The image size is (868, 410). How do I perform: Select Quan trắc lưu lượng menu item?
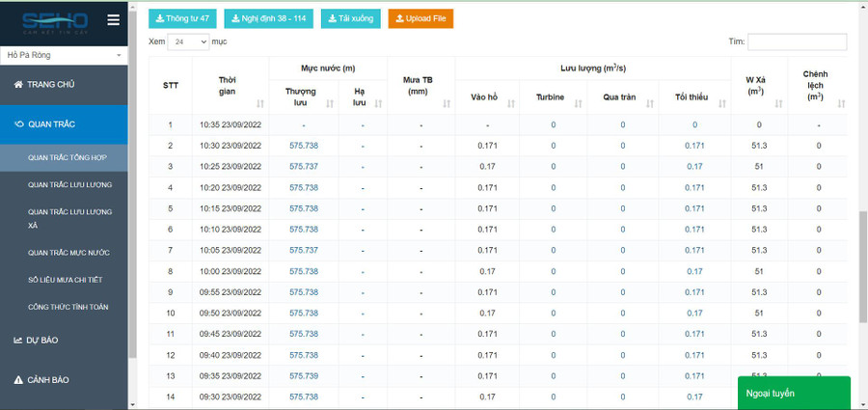(x=70, y=184)
